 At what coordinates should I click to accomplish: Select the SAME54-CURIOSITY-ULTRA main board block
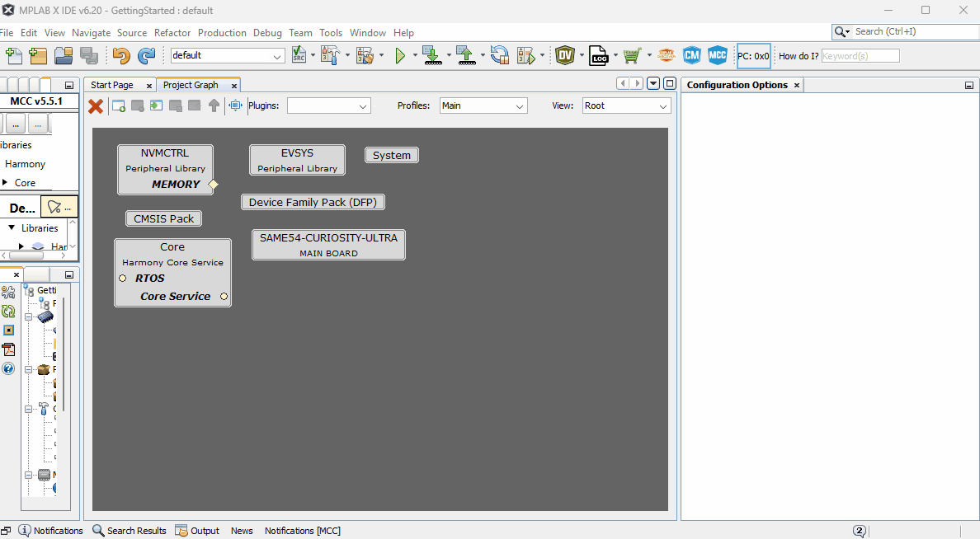(x=328, y=245)
